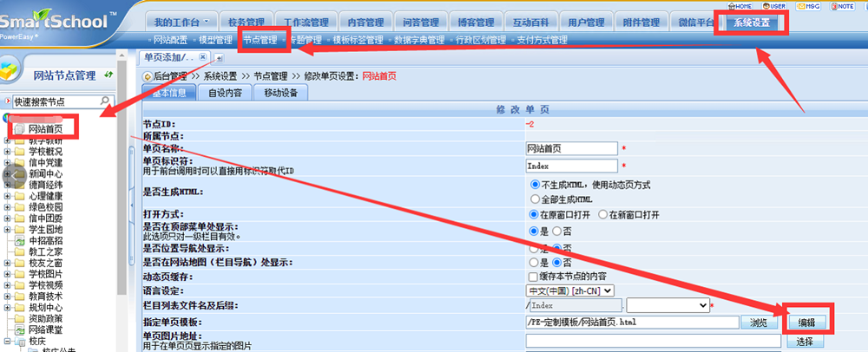The width and height of the screenshot is (868, 352).
Task: Click the 中招高招 page icon in the tree
Action: (20, 240)
